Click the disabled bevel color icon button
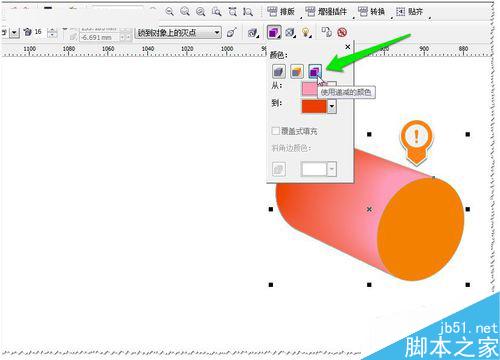The image size is (500, 360). coord(279,169)
